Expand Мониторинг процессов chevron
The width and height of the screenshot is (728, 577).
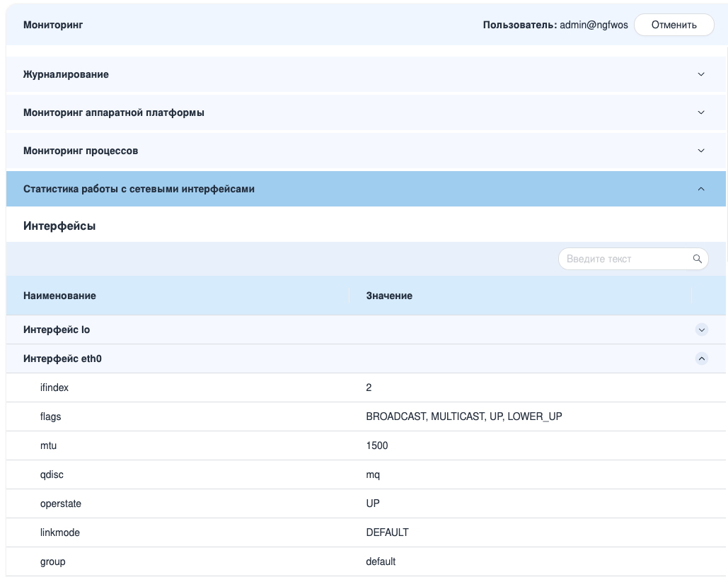pos(701,151)
